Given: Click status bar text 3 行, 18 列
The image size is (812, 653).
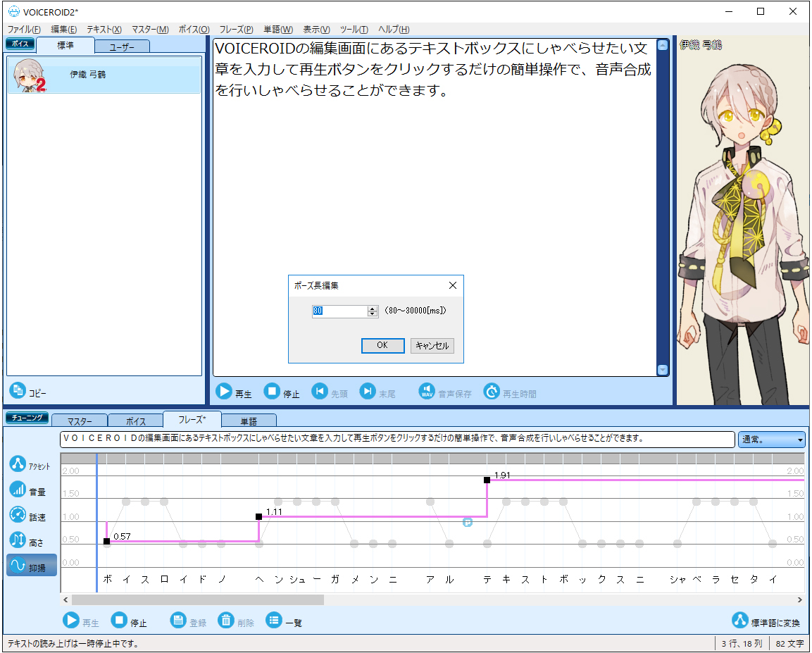Looking at the screenshot, I should click(x=742, y=644).
